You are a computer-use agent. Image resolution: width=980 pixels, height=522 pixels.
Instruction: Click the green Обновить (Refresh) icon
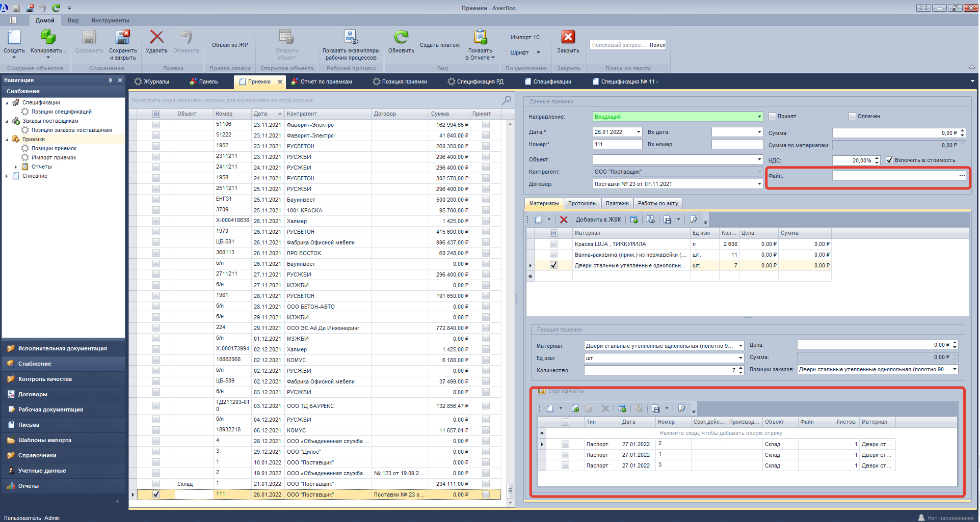pyautogui.click(x=401, y=38)
